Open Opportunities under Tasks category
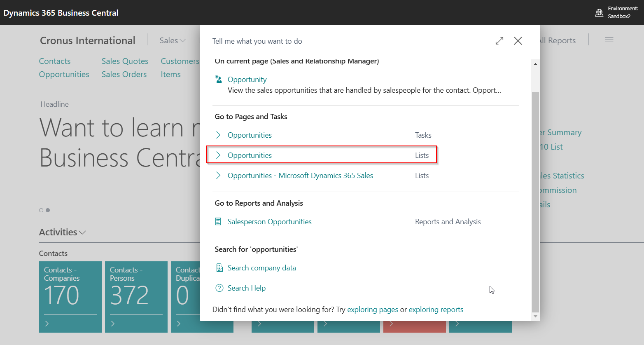 [x=250, y=135]
